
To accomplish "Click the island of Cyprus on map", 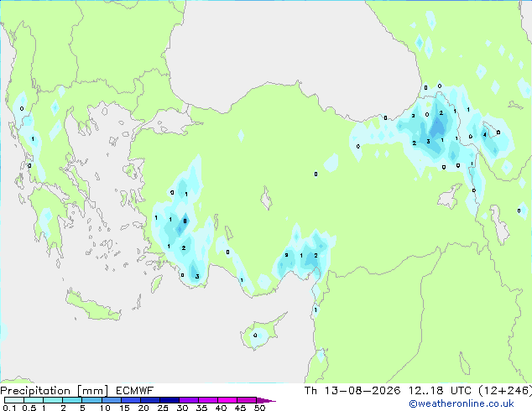I will click(x=261, y=332).
